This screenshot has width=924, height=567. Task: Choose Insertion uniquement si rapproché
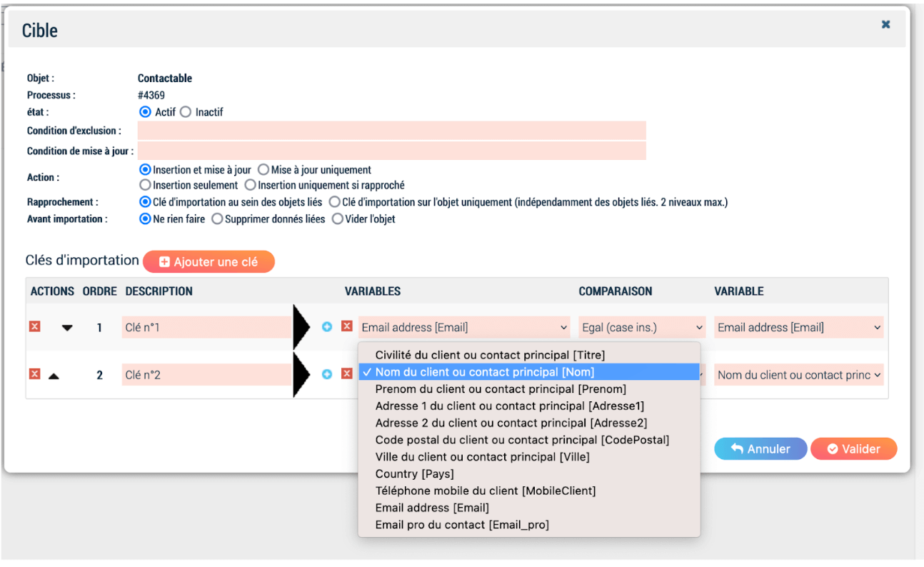point(250,185)
